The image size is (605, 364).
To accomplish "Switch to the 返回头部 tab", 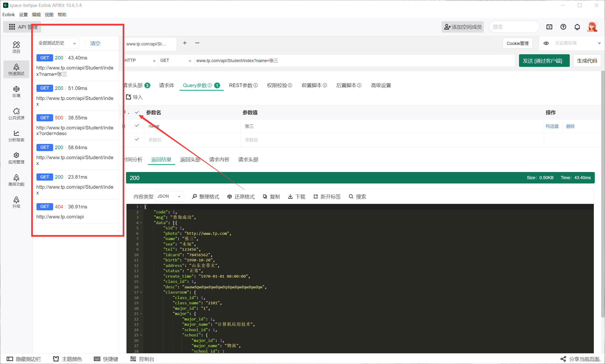I will tap(190, 159).
